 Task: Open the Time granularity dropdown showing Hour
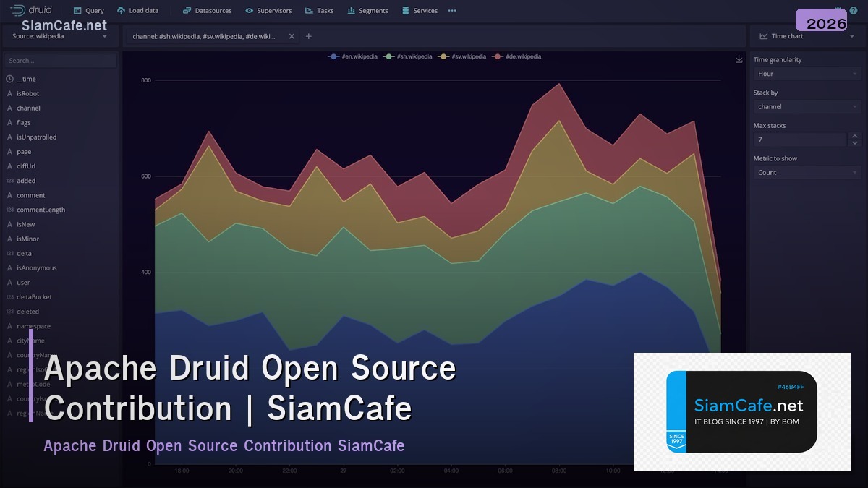[807, 73]
